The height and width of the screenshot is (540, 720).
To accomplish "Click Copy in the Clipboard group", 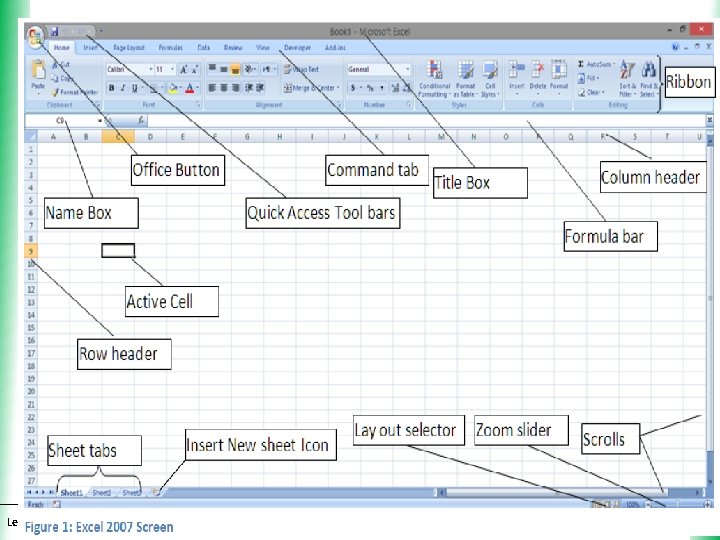I will pos(62,78).
